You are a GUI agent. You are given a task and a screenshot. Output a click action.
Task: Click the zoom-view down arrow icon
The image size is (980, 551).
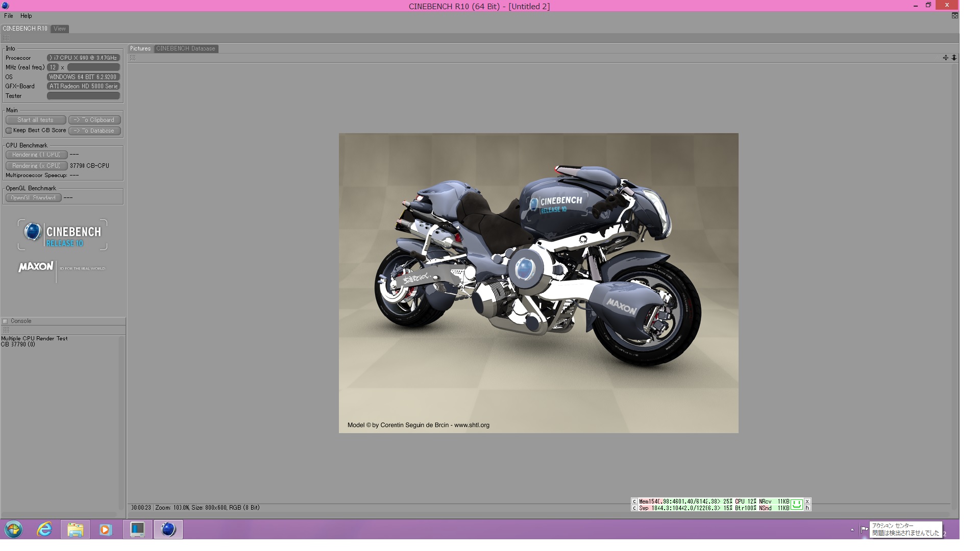[954, 58]
